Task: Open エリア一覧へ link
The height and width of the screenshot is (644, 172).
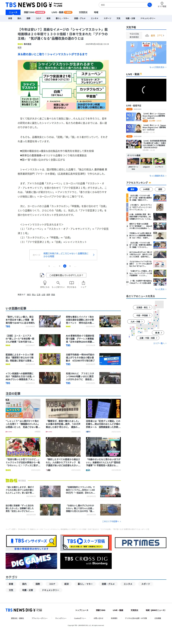Action: [x=160, y=343]
